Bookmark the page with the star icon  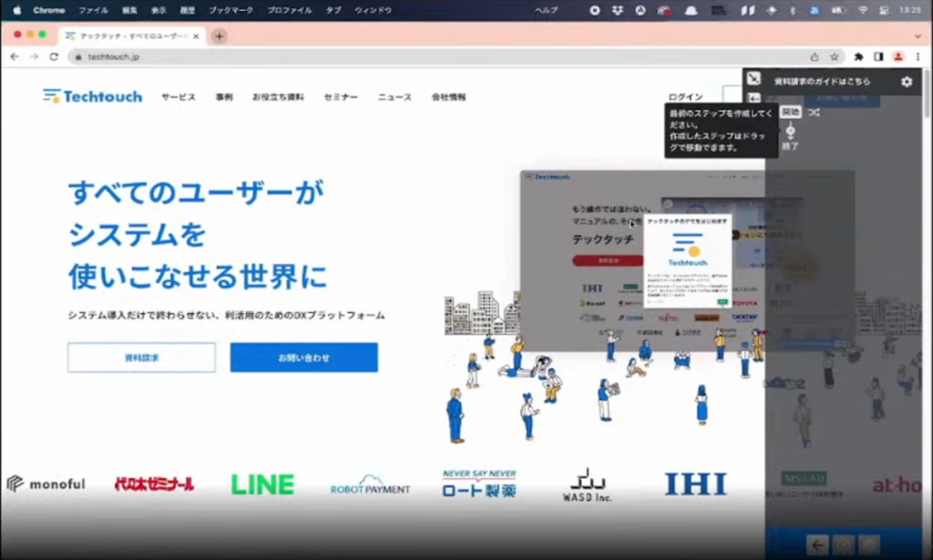tap(835, 56)
